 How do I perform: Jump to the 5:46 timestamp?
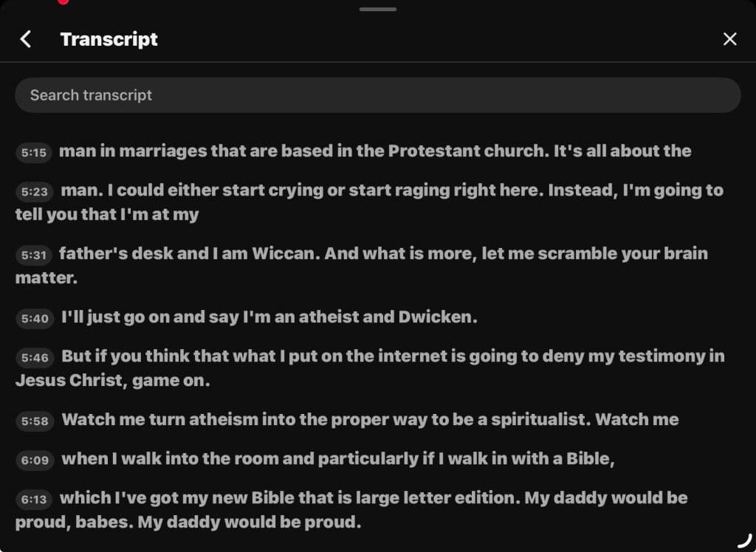click(x=34, y=358)
